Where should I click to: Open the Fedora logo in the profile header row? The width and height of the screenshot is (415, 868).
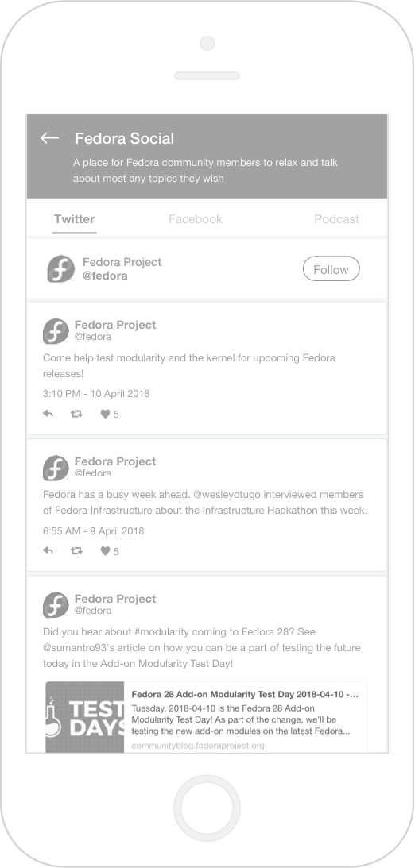[61, 269]
